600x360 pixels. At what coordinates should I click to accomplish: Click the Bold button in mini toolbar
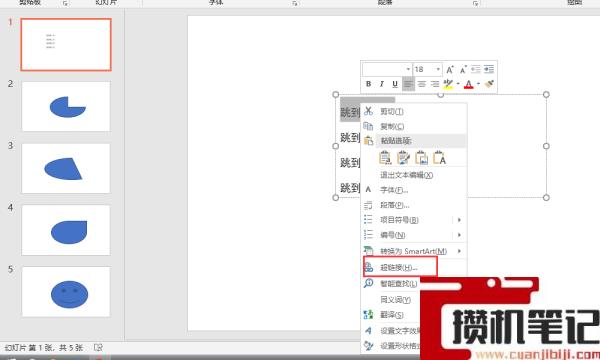[368, 84]
